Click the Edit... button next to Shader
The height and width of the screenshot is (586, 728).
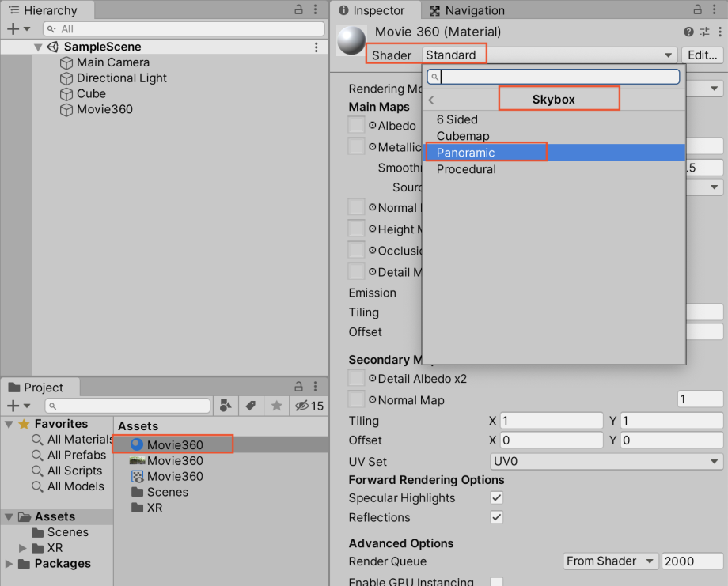(x=701, y=55)
